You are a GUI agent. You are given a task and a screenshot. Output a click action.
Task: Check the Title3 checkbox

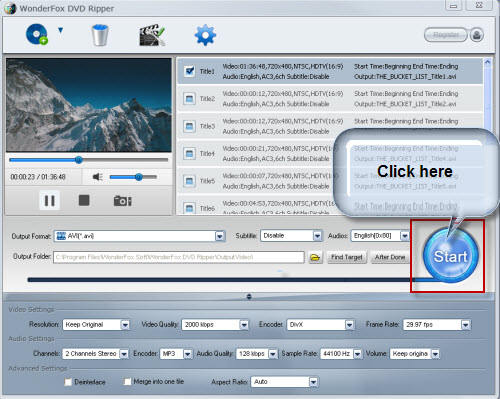pyautogui.click(x=189, y=126)
